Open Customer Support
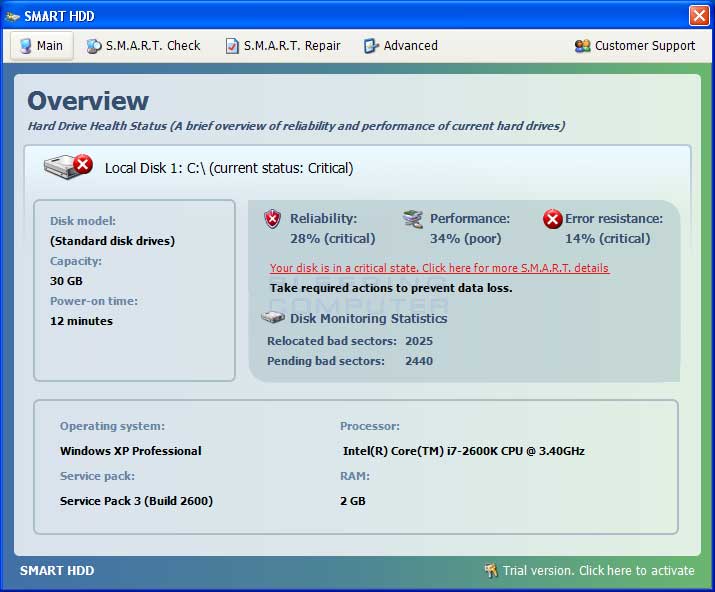The image size is (715, 592). point(635,46)
